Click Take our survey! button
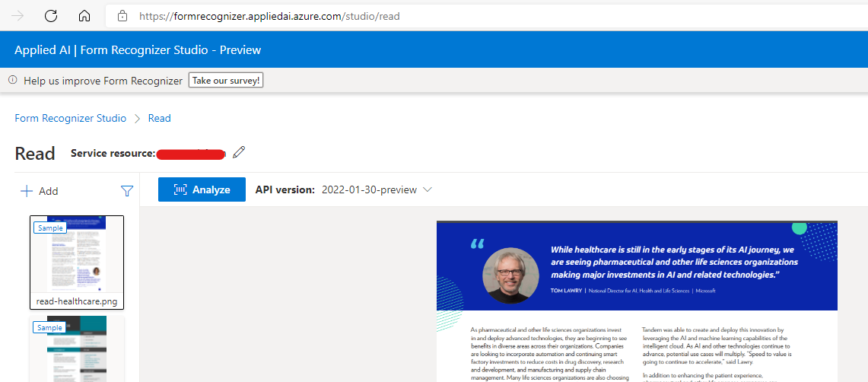Screen dimensions: 868x382 [x=226, y=80]
